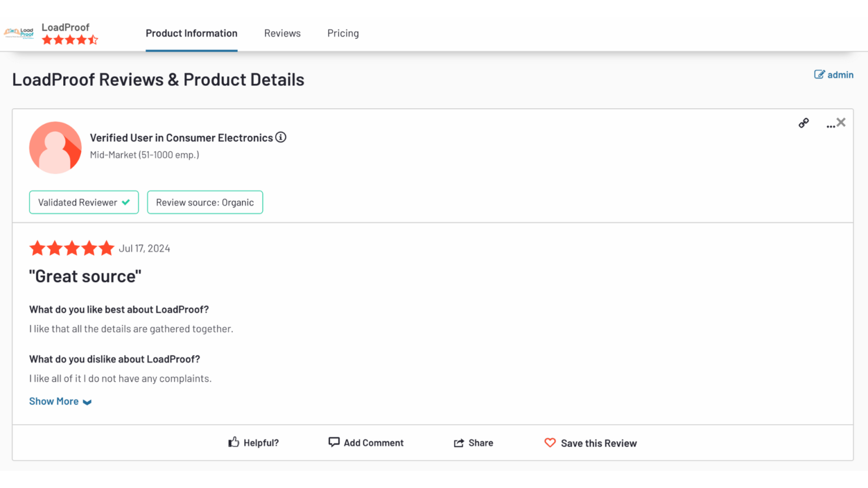Click LoadProof Reviews & Product Details heading
Viewport: 868px width, 488px height.
[158, 80]
